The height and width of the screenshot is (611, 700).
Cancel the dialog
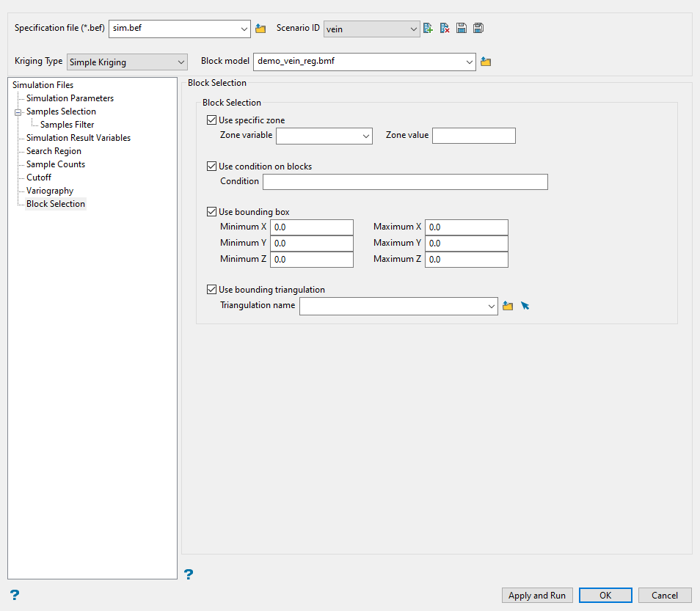pyautogui.click(x=664, y=596)
